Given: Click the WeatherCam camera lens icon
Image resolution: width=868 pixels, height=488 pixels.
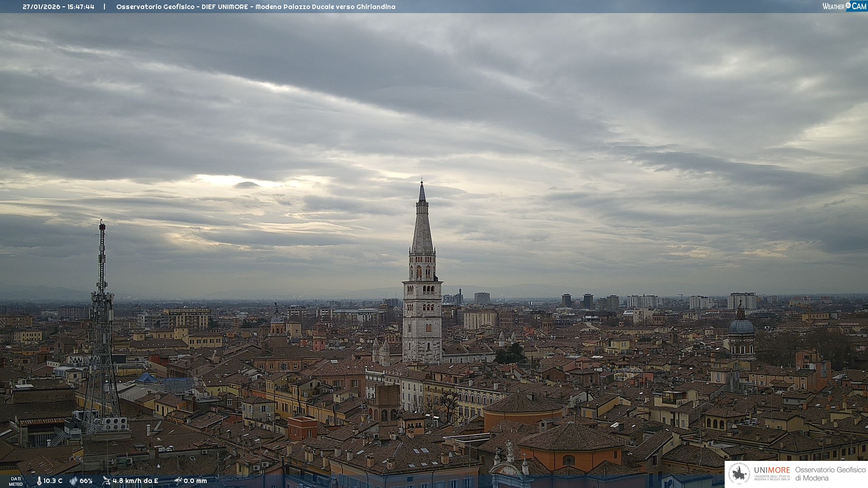Looking at the screenshot, I should click(x=848, y=5).
